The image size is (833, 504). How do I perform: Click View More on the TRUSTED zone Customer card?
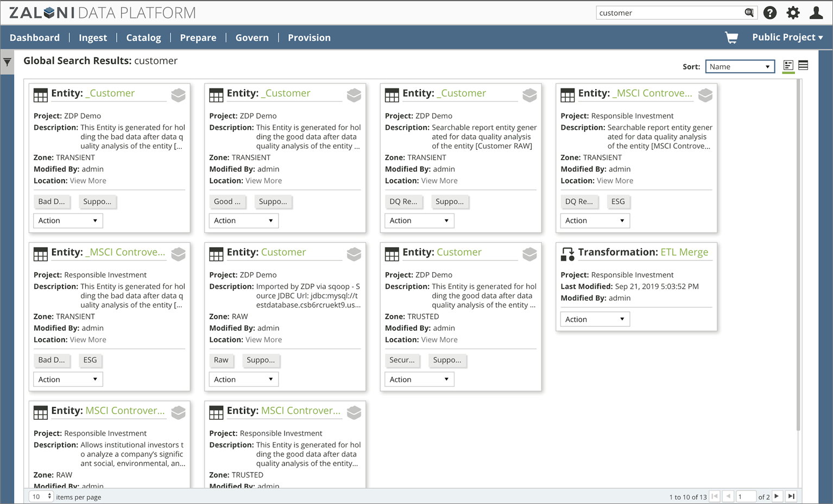point(439,339)
